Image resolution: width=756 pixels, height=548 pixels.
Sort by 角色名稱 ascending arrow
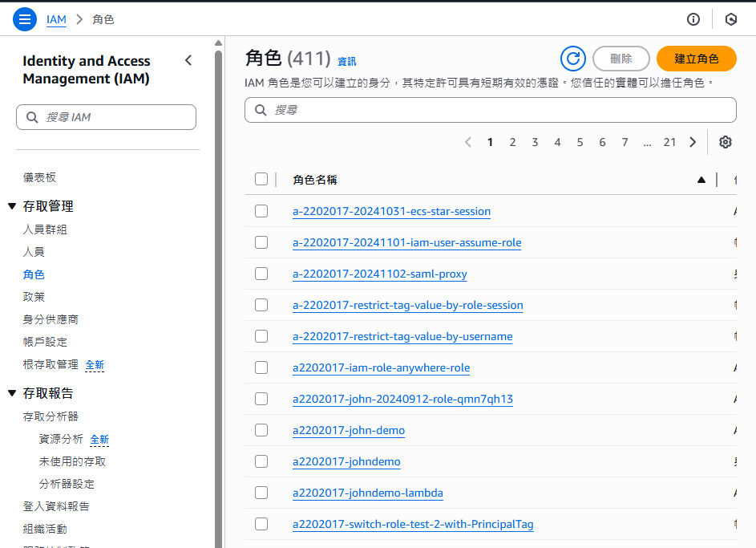tap(701, 180)
